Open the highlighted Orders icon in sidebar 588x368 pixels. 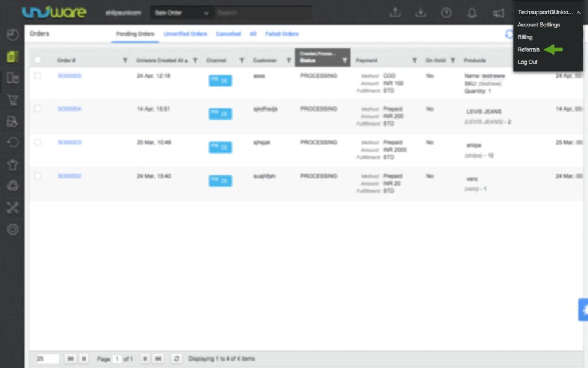(13, 56)
